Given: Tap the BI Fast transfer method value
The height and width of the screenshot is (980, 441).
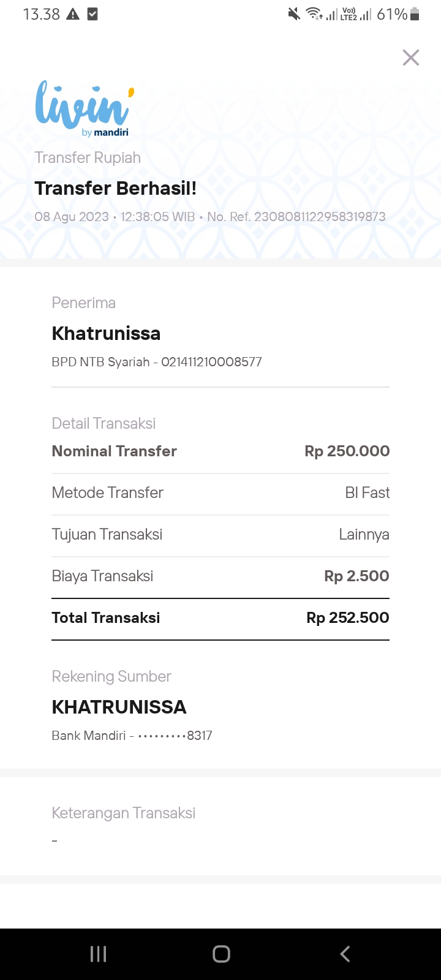Looking at the screenshot, I should (x=367, y=493).
